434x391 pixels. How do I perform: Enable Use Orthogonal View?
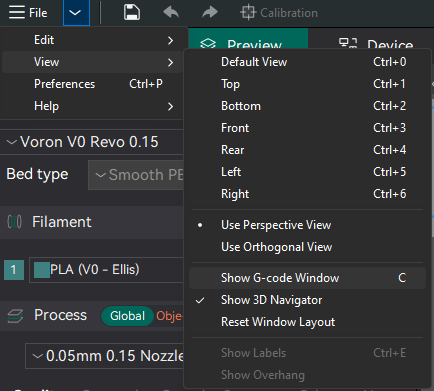[307, 247]
